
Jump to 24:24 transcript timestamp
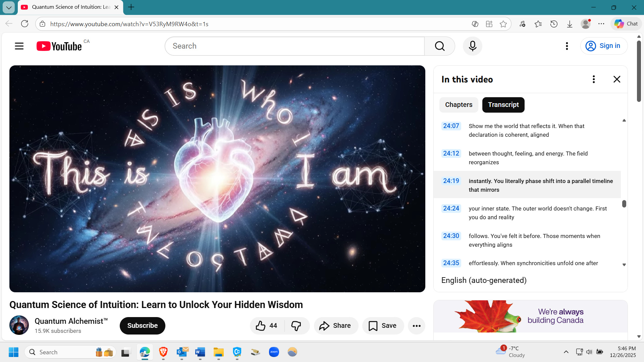pos(451,208)
